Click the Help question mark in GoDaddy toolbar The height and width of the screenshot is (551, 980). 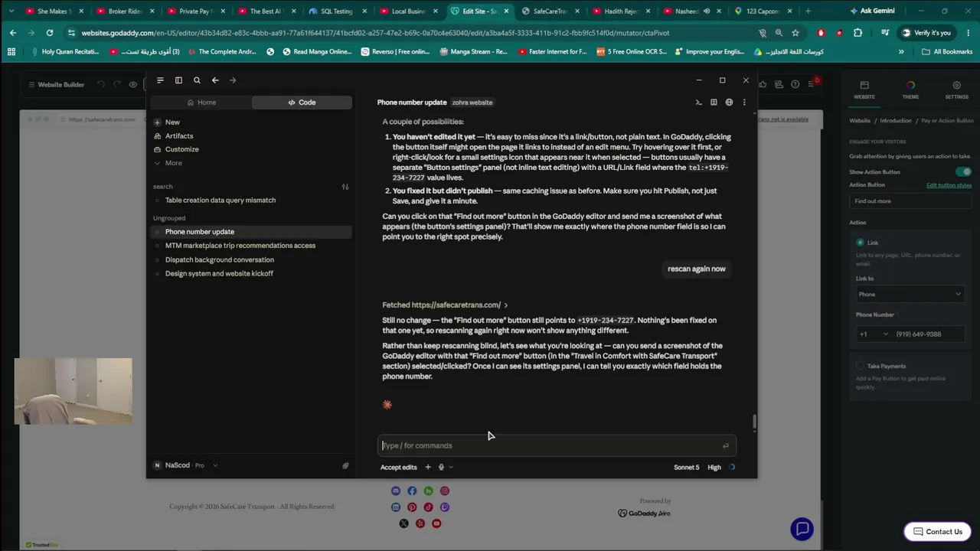pos(795,84)
